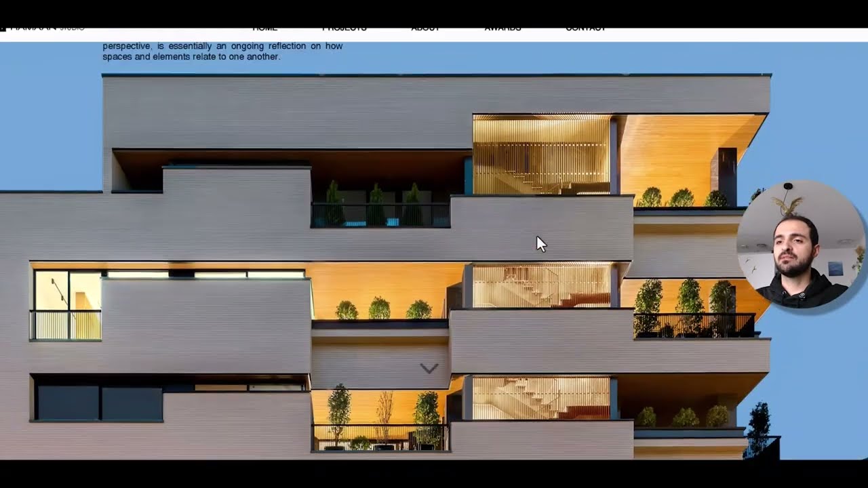Click the down chevron scroll arrow
The width and height of the screenshot is (868, 488).
point(429,368)
